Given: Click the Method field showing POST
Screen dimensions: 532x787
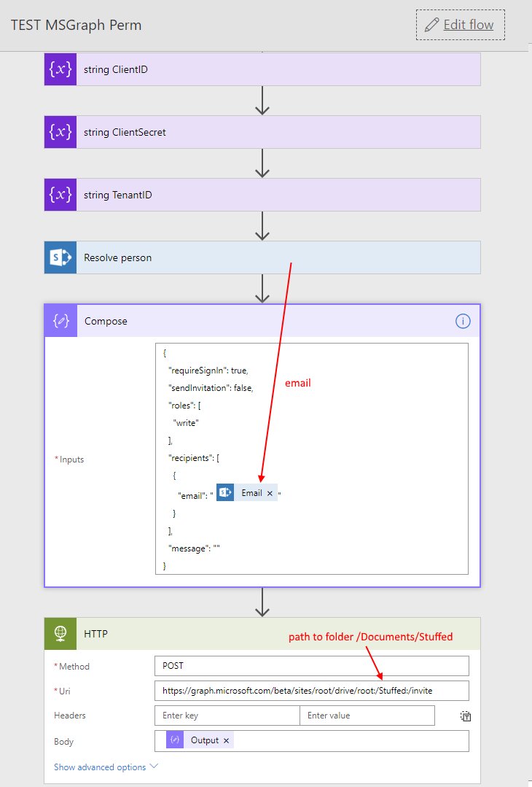Looking at the screenshot, I should tap(311, 666).
